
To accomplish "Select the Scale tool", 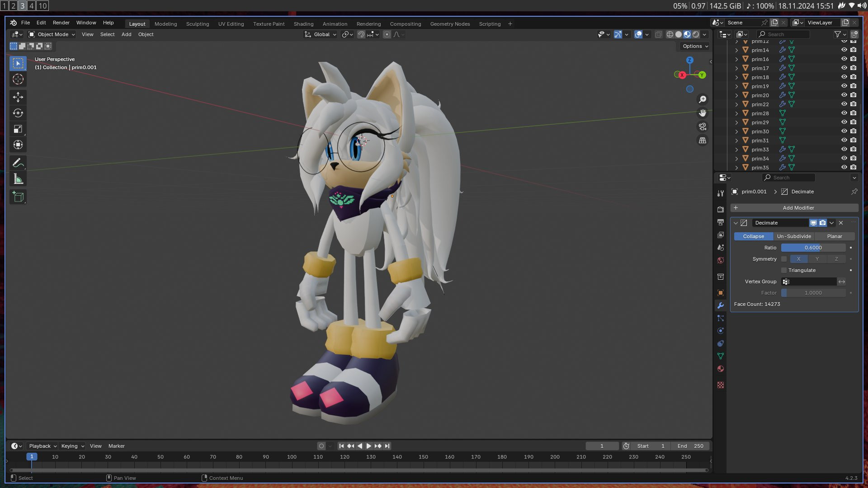I will tap(18, 129).
